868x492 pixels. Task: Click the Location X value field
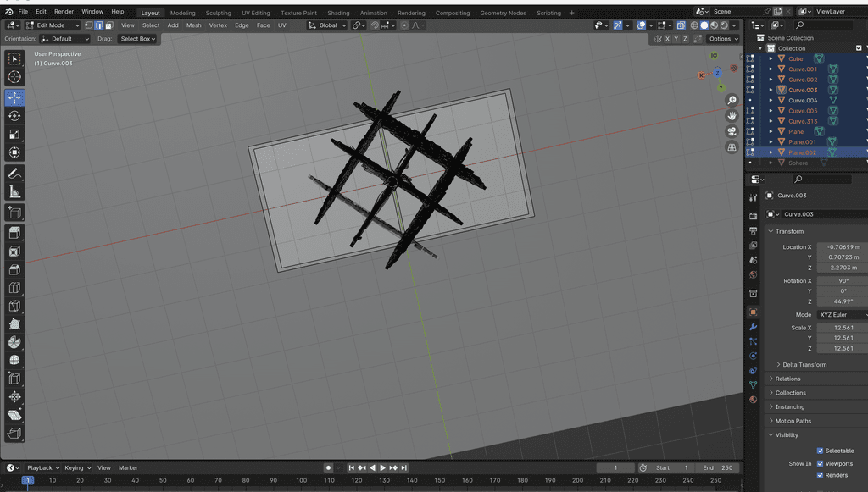click(x=843, y=246)
